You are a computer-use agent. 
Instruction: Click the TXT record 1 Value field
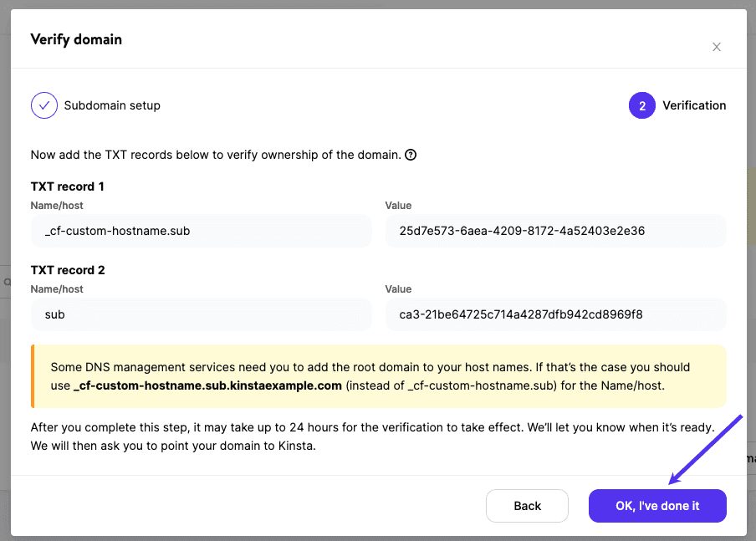554,231
